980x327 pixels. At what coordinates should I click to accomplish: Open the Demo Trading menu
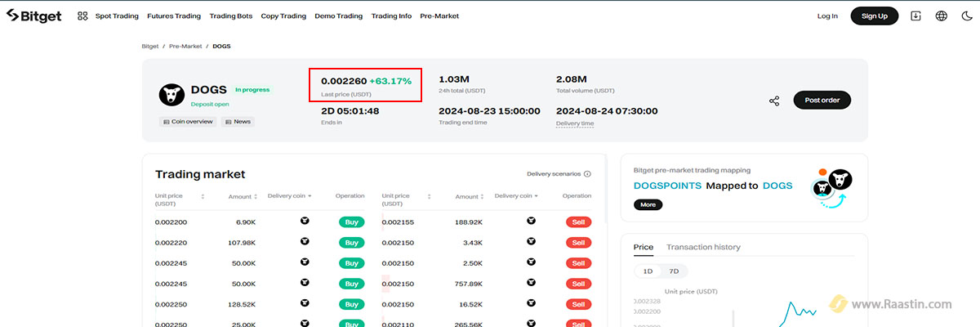click(339, 16)
